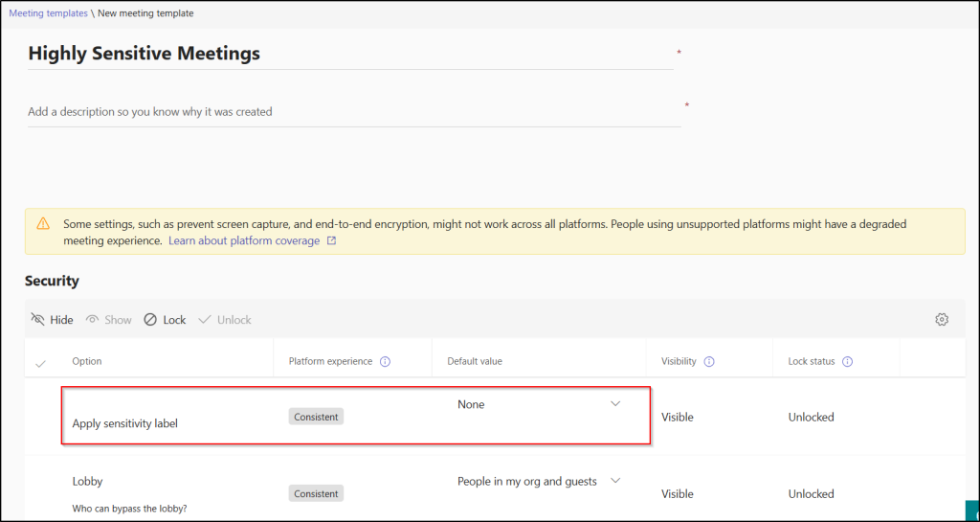Open Learn about platform coverage link
980x522 pixels.
(244, 240)
